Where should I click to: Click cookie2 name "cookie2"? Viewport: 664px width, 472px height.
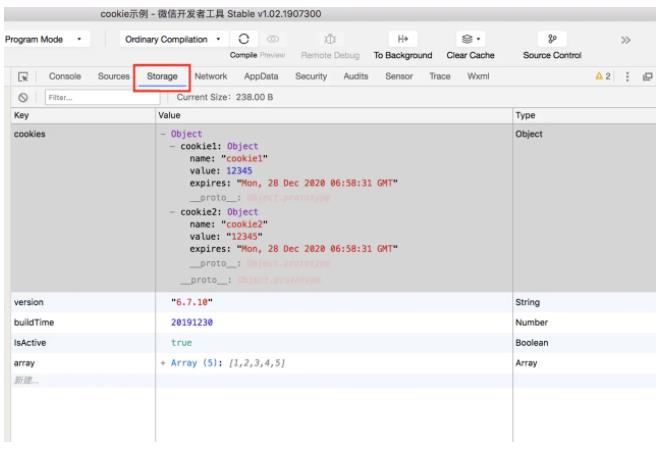(x=244, y=224)
